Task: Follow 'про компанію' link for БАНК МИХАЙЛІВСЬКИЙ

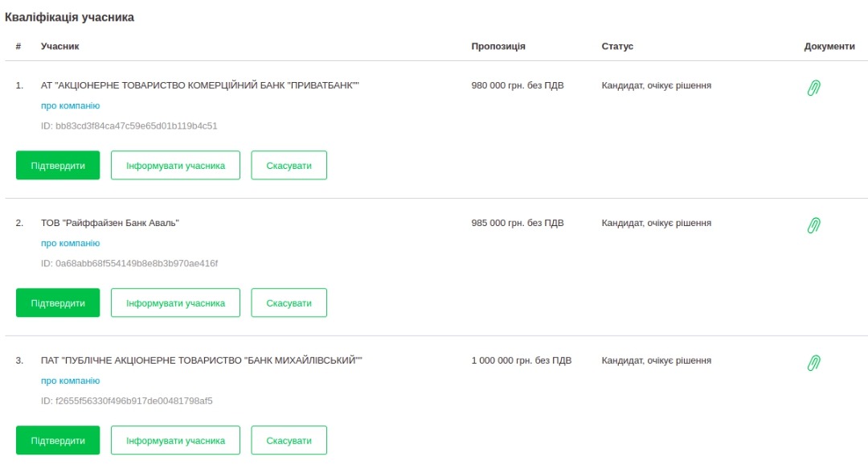Action: point(70,381)
